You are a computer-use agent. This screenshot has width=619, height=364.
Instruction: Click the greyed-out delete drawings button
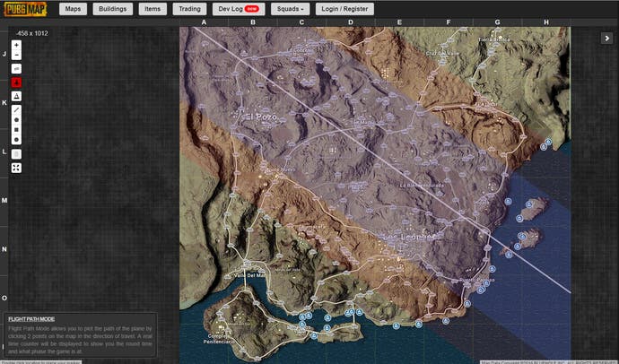[x=16, y=154]
